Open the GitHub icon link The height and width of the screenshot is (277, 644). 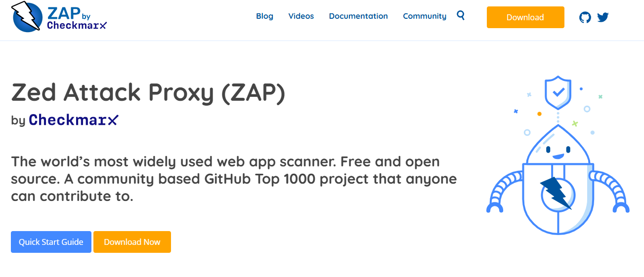tap(585, 17)
